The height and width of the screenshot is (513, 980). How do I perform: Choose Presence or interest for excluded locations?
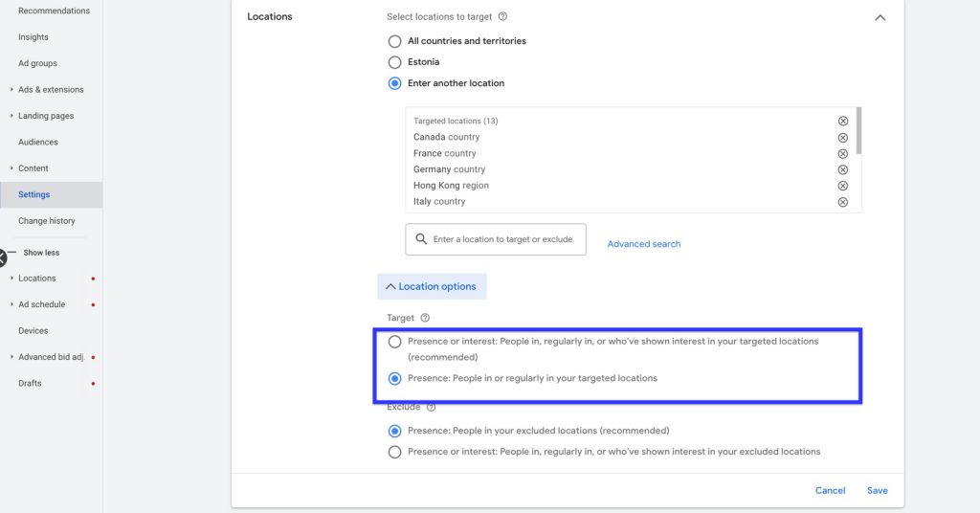394,452
